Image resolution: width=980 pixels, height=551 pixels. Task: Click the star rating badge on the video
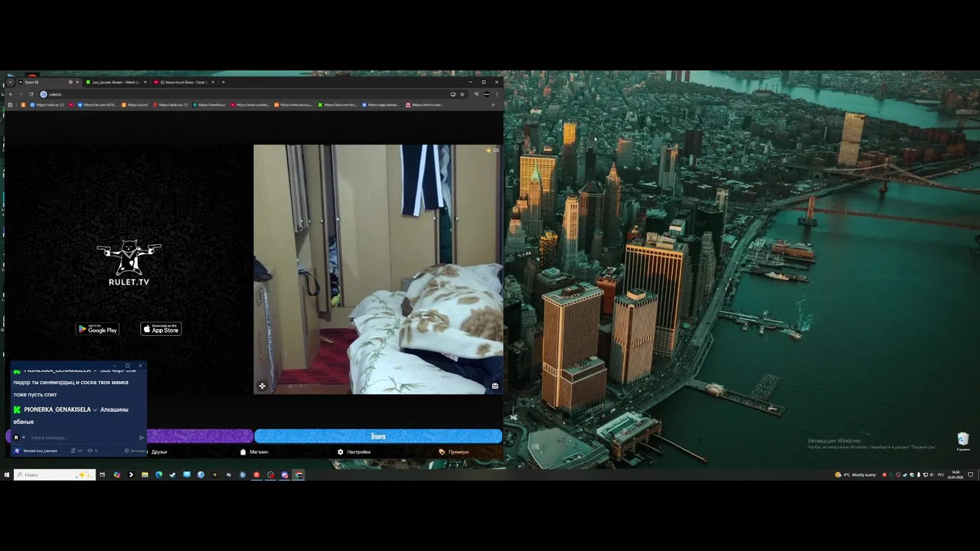492,150
